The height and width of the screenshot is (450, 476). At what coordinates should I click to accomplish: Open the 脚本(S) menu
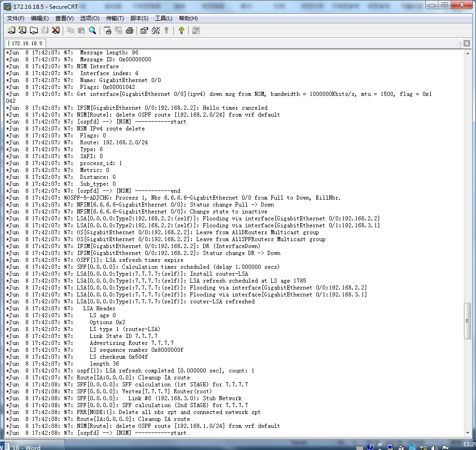[x=139, y=18]
